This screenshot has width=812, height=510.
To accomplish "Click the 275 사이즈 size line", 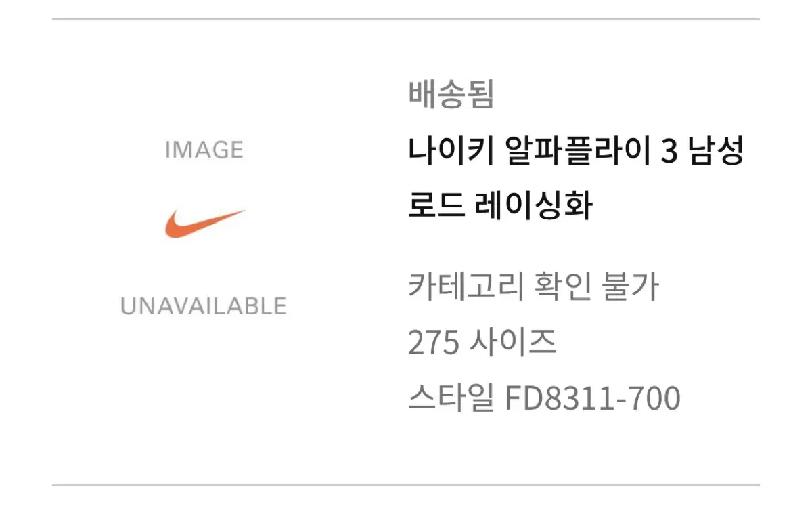I will 482,343.
